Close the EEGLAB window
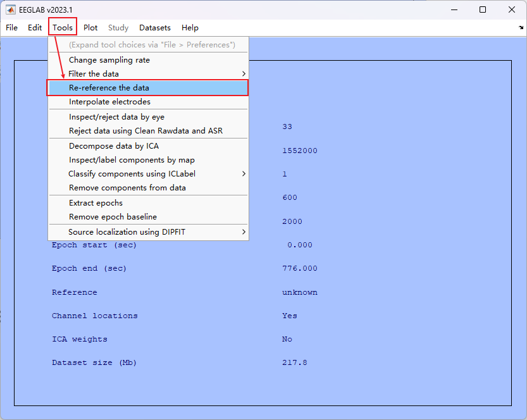Image resolution: width=527 pixels, height=420 pixels. [x=512, y=9]
